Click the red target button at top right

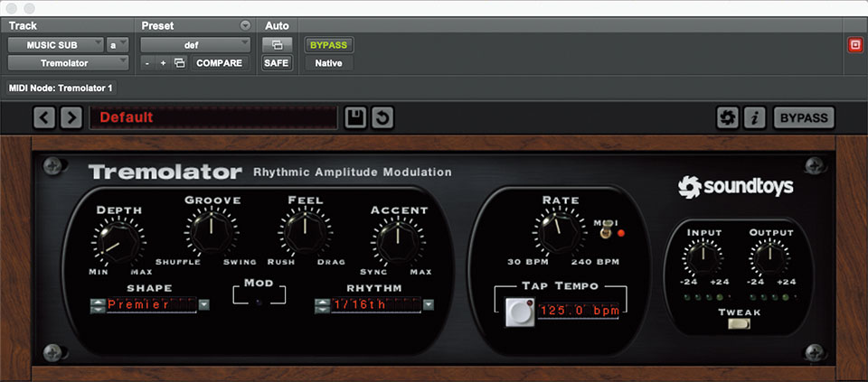pyautogui.click(x=855, y=45)
